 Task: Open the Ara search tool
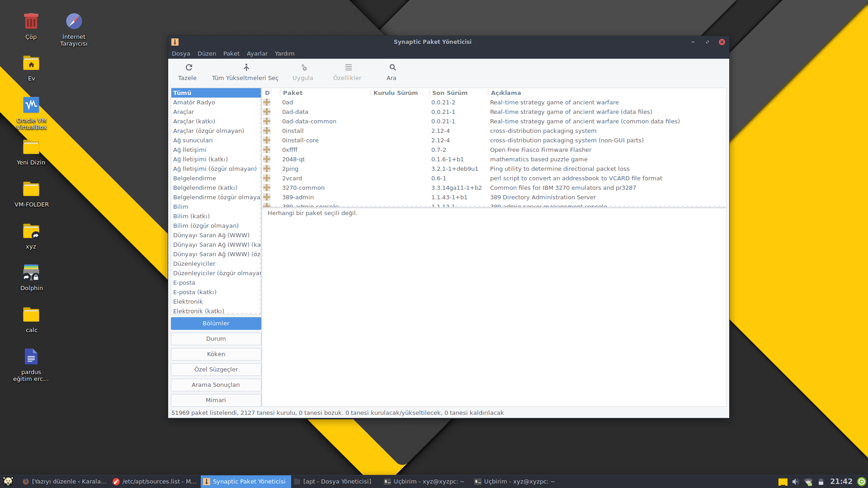[392, 68]
